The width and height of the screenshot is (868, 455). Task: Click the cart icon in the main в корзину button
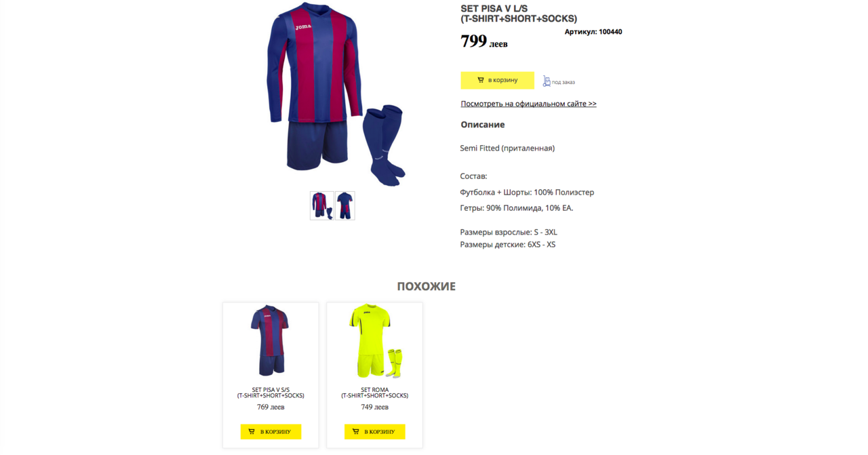pos(480,80)
